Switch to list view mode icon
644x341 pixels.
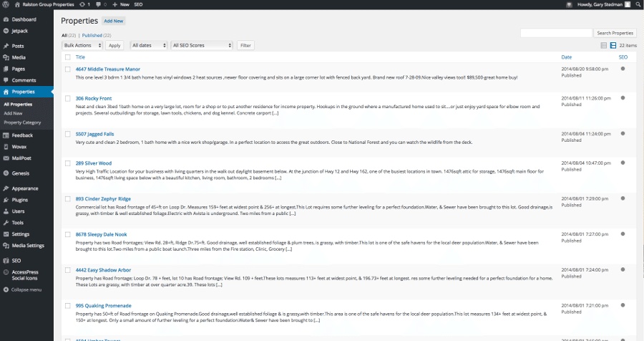click(604, 45)
